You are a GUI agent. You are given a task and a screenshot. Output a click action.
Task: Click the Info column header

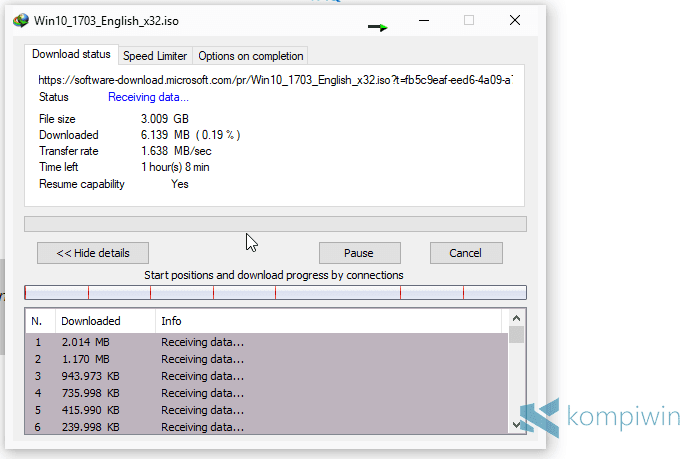pyautogui.click(x=328, y=321)
